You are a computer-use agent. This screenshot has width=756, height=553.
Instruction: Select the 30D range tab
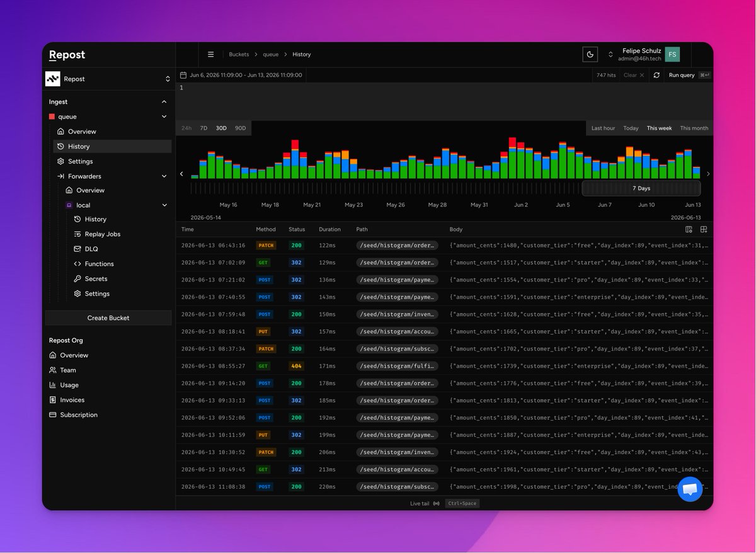[221, 128]
